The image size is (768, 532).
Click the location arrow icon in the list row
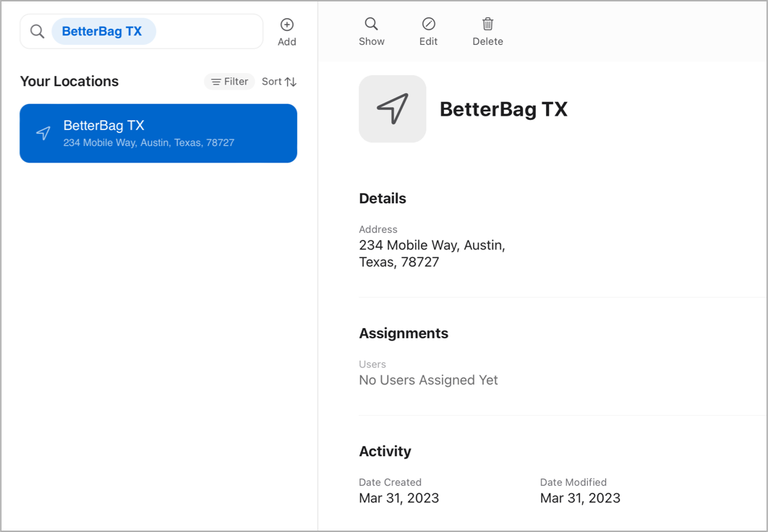[43, 133]
